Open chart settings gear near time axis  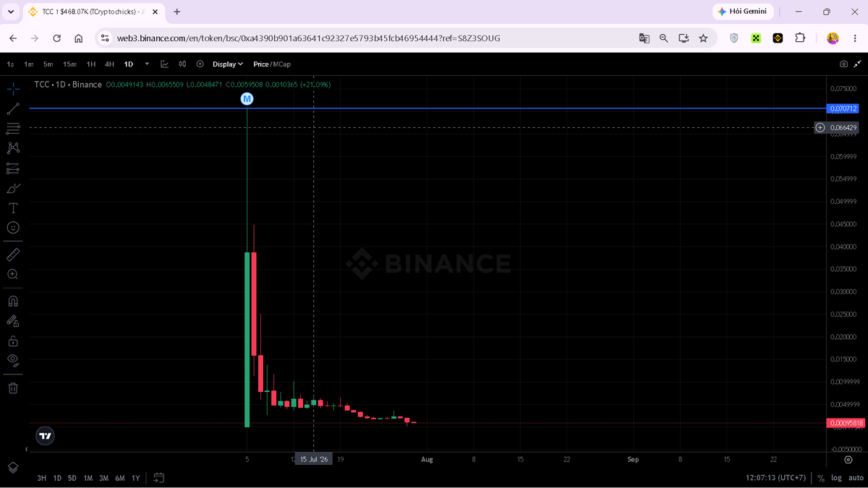click(x=848, y=460)
